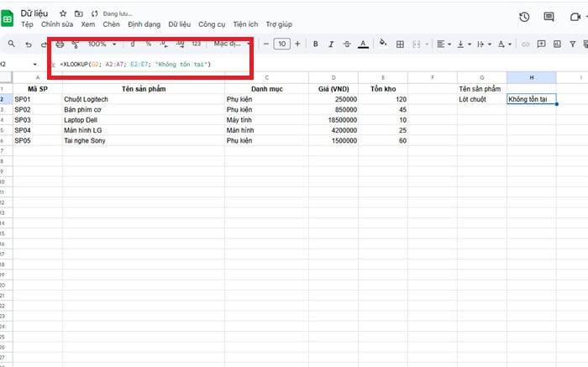Select cell Không tồn tại
Screen dimensions: 588x367
click(532, 99)
